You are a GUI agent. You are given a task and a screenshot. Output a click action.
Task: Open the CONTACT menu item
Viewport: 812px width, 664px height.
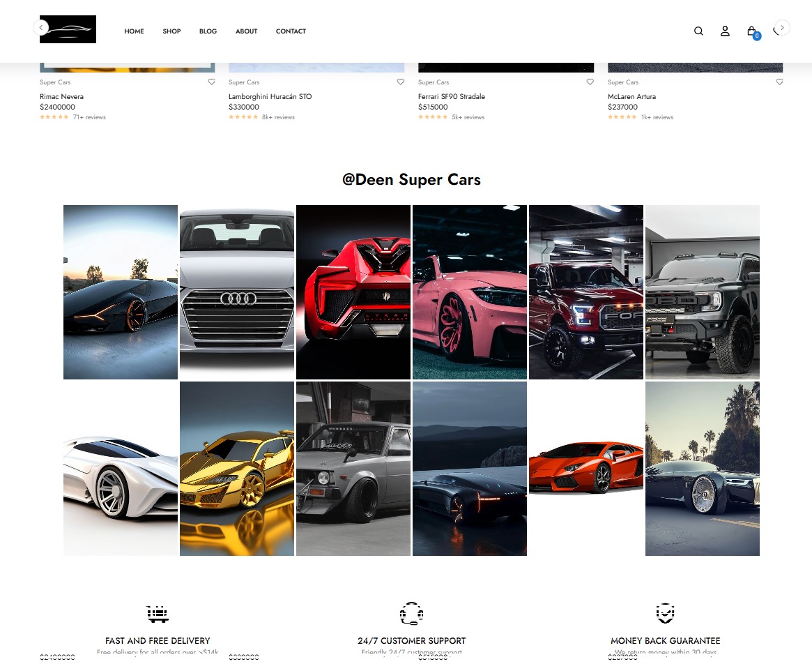[x=291, y=31]
